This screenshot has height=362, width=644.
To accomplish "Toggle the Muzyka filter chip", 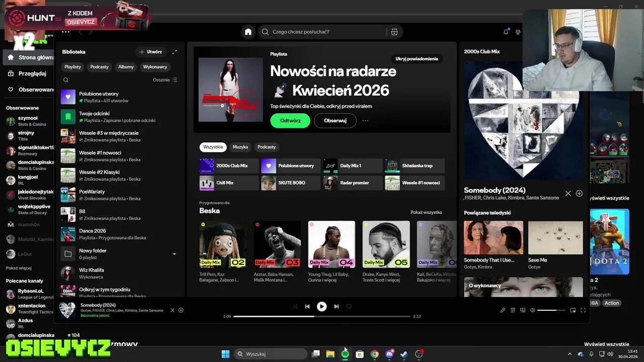I will pos(240,147).
